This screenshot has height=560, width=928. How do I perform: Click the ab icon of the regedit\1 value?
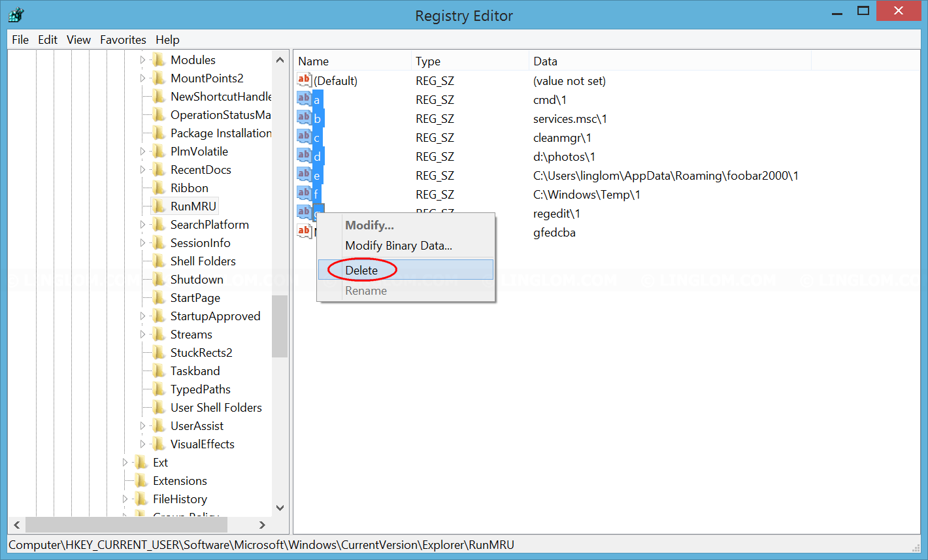point(304,213)
